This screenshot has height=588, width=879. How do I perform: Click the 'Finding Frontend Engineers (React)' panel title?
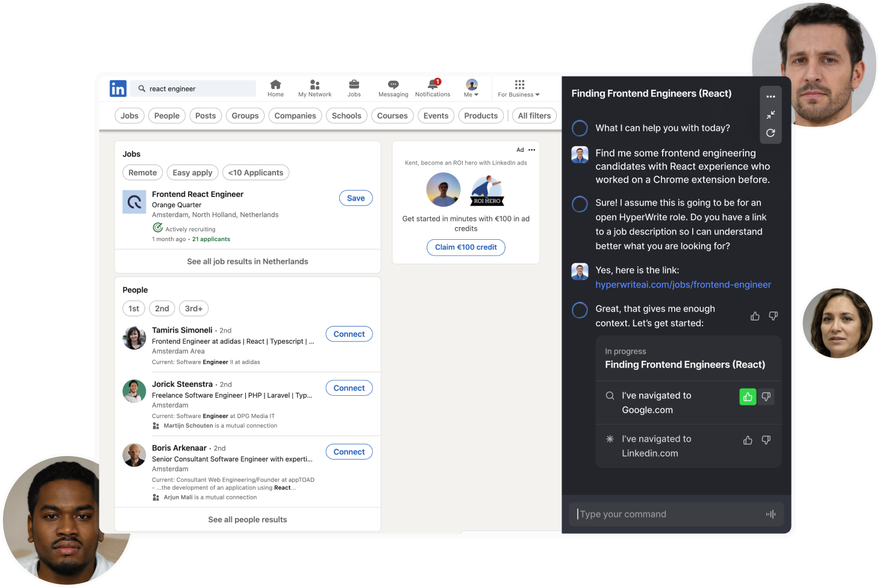(x=651, y=93)
